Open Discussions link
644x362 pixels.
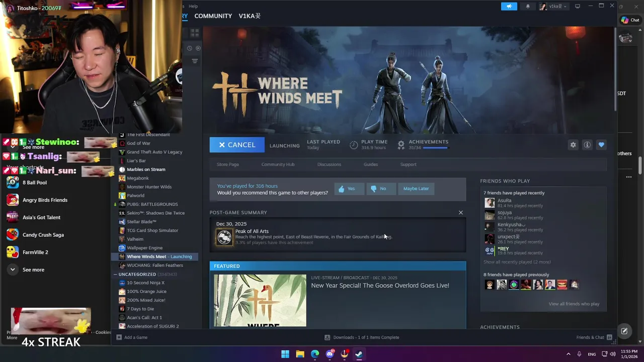point(329,164)
